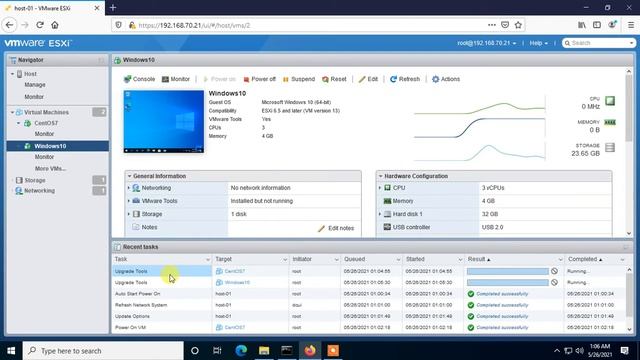Open the root@192.168.70.21 user menu
The height and width of the screenshot is (360, 640).
click(487, 43)
